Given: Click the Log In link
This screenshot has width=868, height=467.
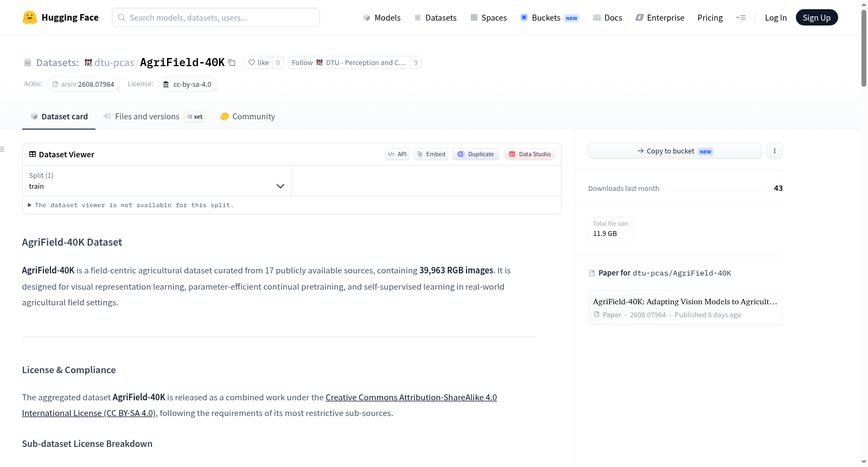Looking at the screenshot, I should coord(776,17).
